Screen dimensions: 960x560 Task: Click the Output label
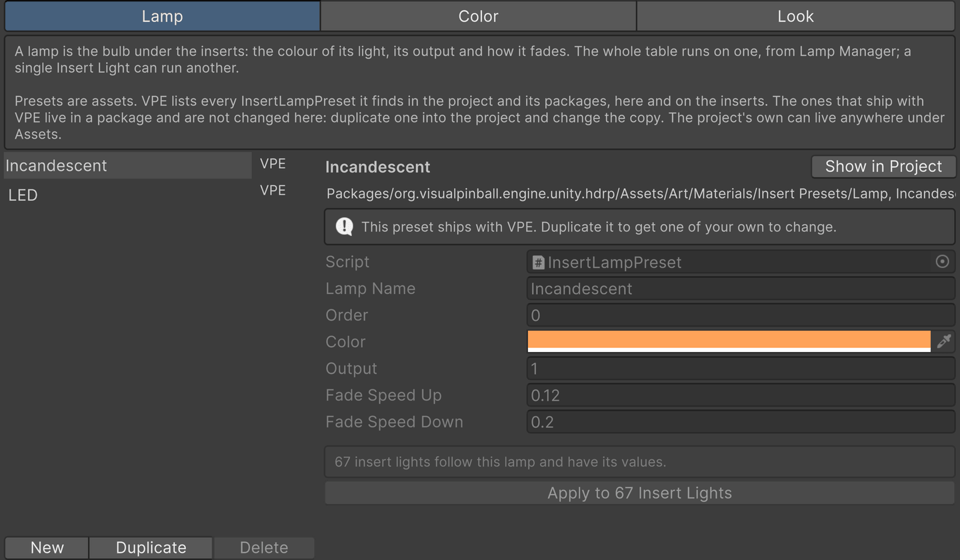[x=351, y=369]
